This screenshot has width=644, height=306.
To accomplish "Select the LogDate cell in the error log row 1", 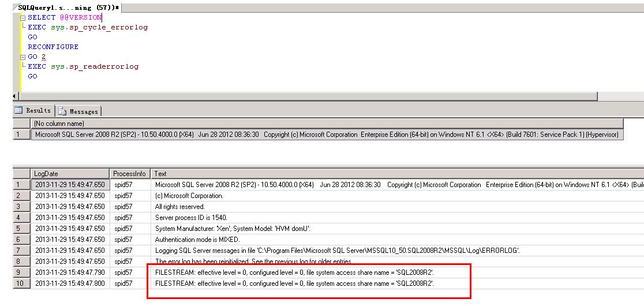I will 70,185.
